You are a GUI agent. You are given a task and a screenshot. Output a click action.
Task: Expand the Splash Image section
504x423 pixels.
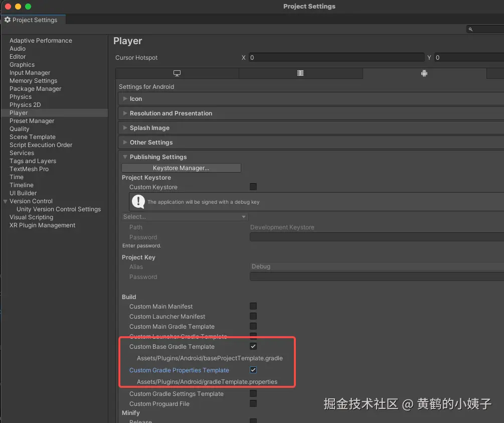[x=125, y=128]
